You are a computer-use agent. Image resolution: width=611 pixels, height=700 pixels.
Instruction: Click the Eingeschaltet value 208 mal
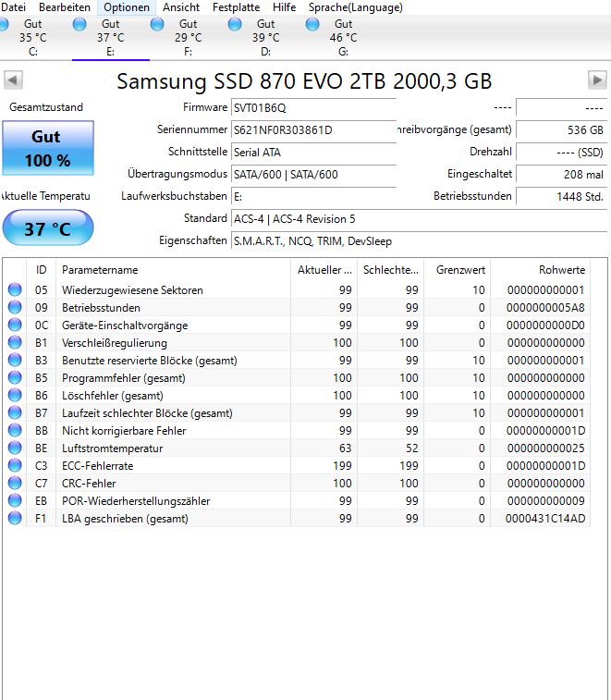click(x=561, y=175)
